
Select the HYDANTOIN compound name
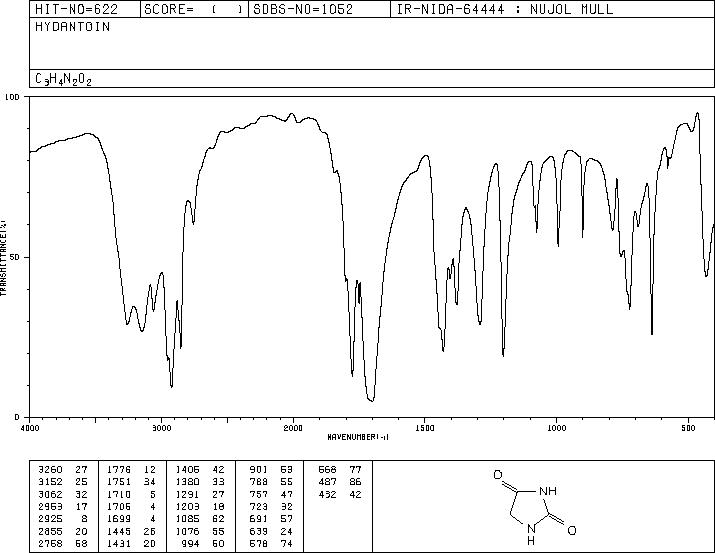point(73,27)
